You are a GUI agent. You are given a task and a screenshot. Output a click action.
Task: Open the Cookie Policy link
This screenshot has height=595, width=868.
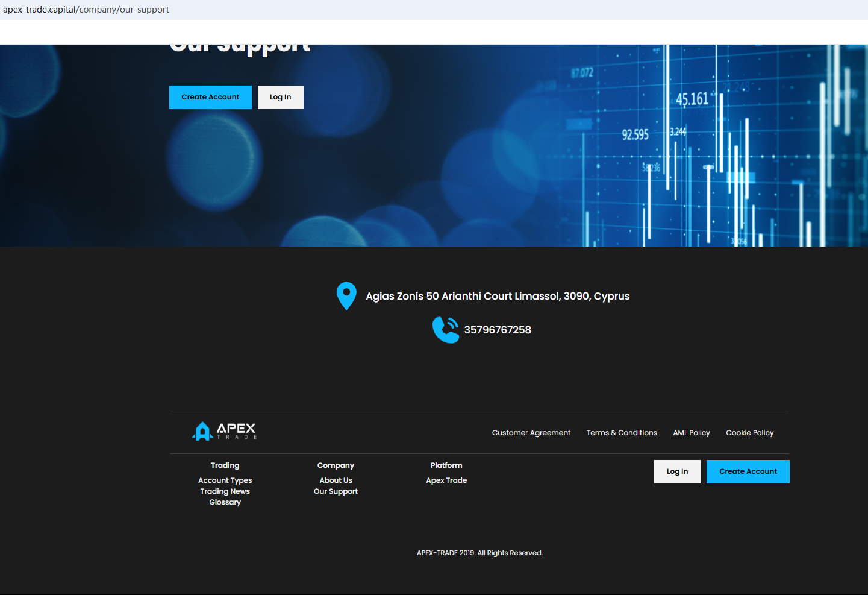coord(749,433)
